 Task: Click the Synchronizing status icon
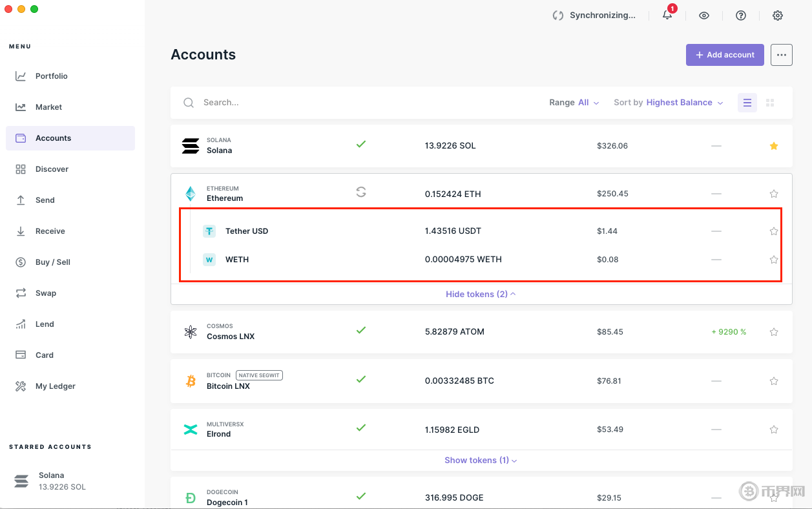pyautogui.click(x=558, y=16)
